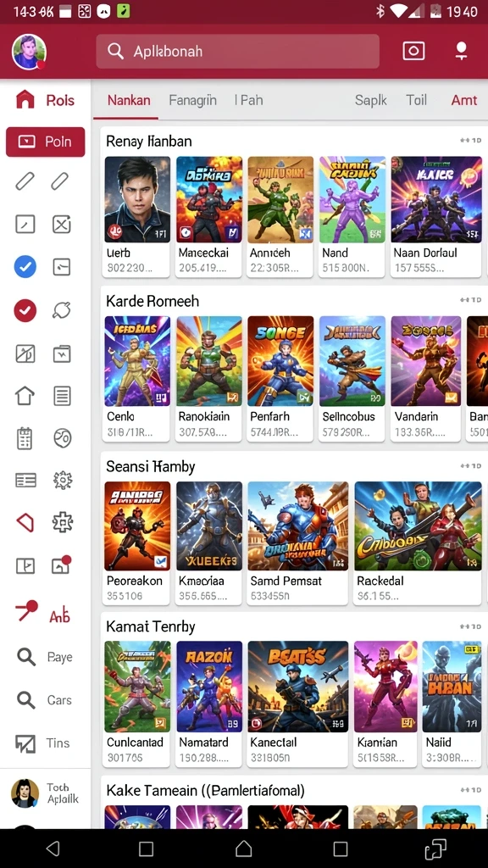Viewport: 488px width, 868px height.
Task: Toggle the red checkmark circle in sidebar
Action: coord(25,310)
